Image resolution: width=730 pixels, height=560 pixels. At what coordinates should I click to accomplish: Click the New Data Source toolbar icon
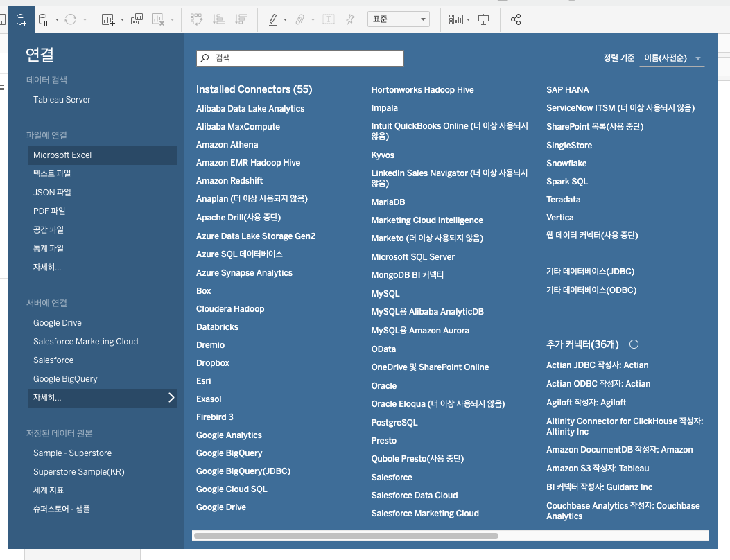(x=21, y=19)
